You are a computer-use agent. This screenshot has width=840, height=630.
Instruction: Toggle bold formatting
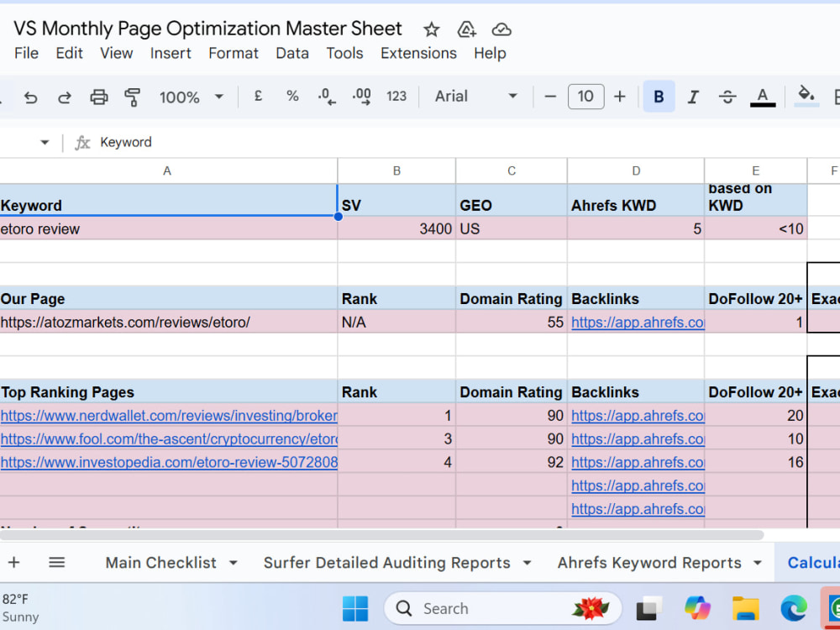[x=659, y=97]
